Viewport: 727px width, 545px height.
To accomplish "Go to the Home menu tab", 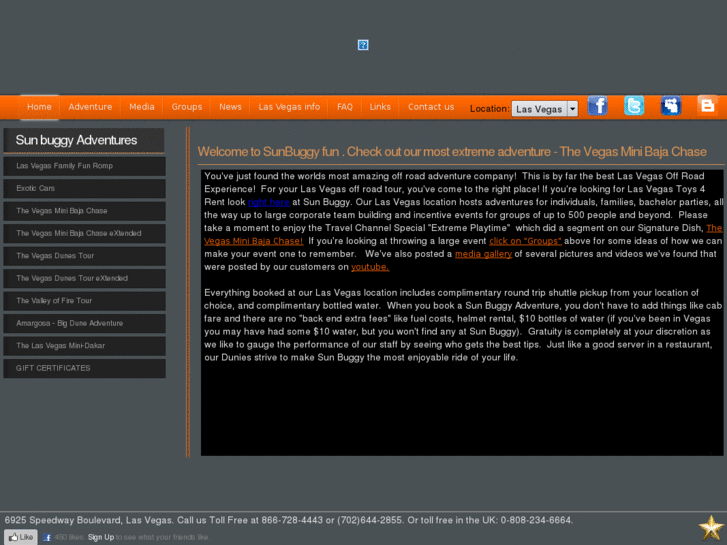I will (x=39, y=107).
